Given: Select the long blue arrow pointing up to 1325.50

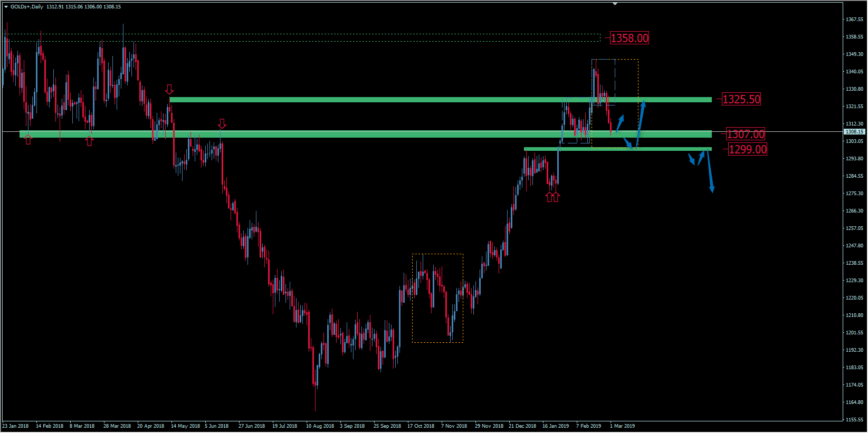Looking at the screenshot, I should pos(641,124).
